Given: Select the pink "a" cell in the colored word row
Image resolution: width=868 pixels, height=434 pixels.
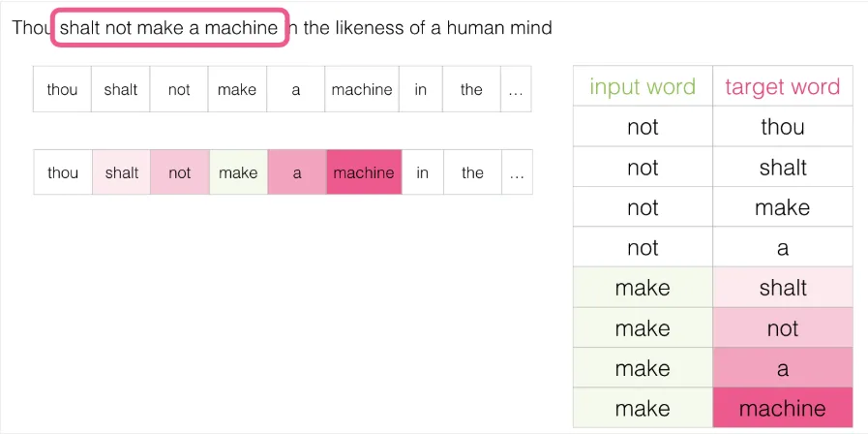Looking at the screenshot, I should (x=297, y=173).
